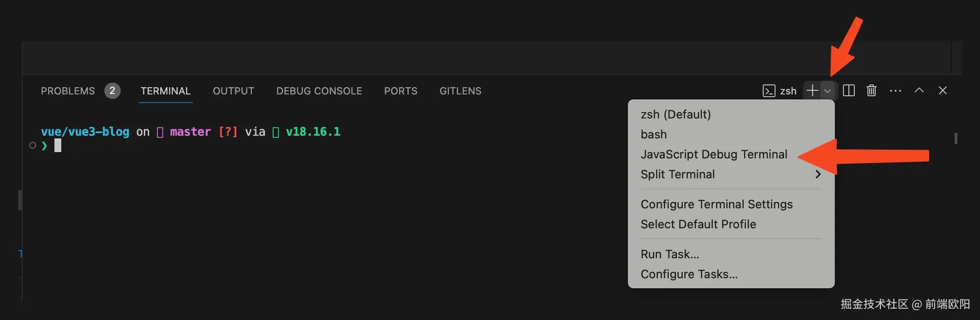Open a new terminal with the plus icon
The width and height of the screenshot is (980, 320).
coord(812,90)
